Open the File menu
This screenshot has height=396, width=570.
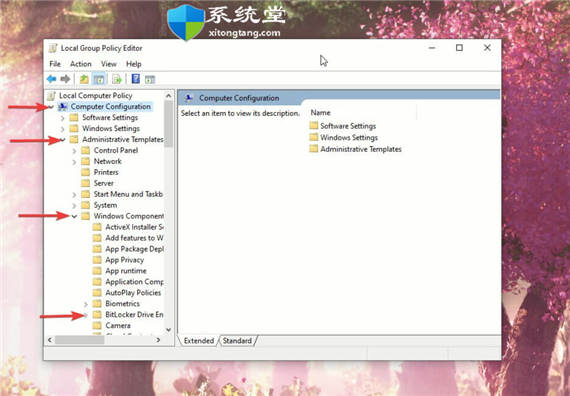tap(55, 64)
